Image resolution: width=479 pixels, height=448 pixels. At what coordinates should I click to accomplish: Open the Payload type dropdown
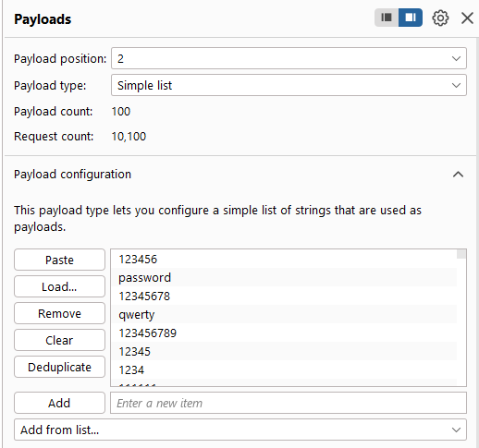point(289,85)
